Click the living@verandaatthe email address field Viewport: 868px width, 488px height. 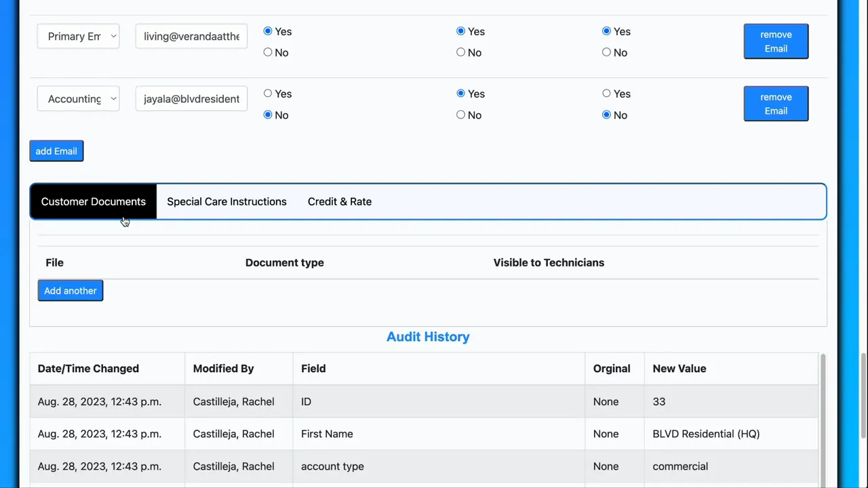point(191,37)
